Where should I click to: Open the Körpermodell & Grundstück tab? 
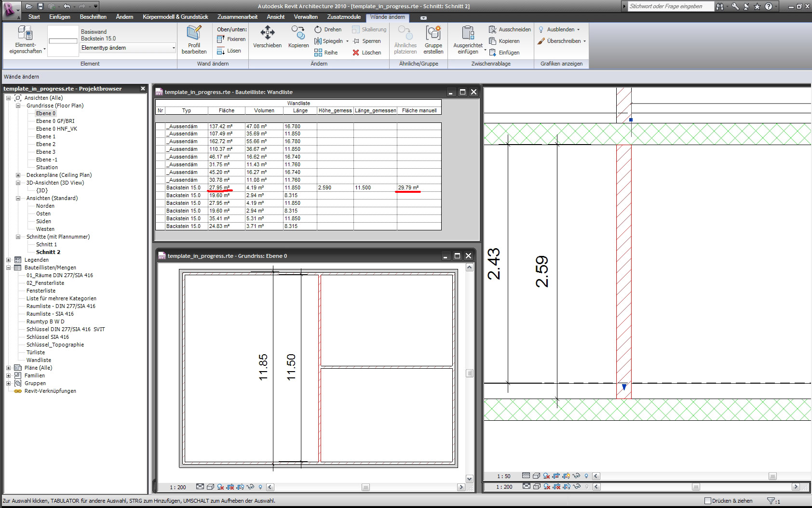[176, 17]
